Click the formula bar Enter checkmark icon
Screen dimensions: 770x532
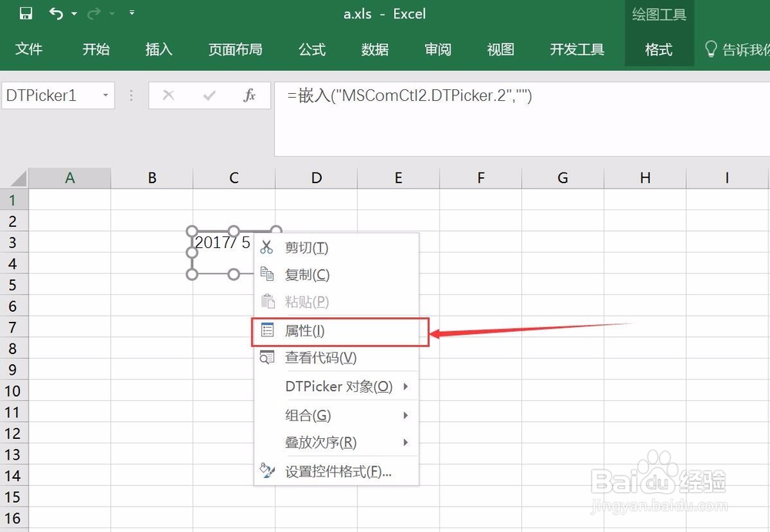pos(209,95)
